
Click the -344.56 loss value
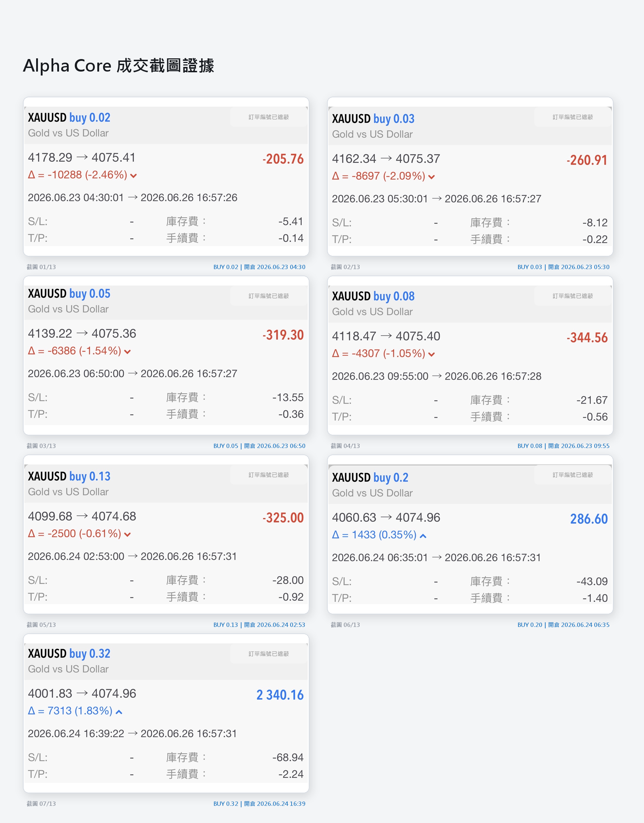point(587,338)
